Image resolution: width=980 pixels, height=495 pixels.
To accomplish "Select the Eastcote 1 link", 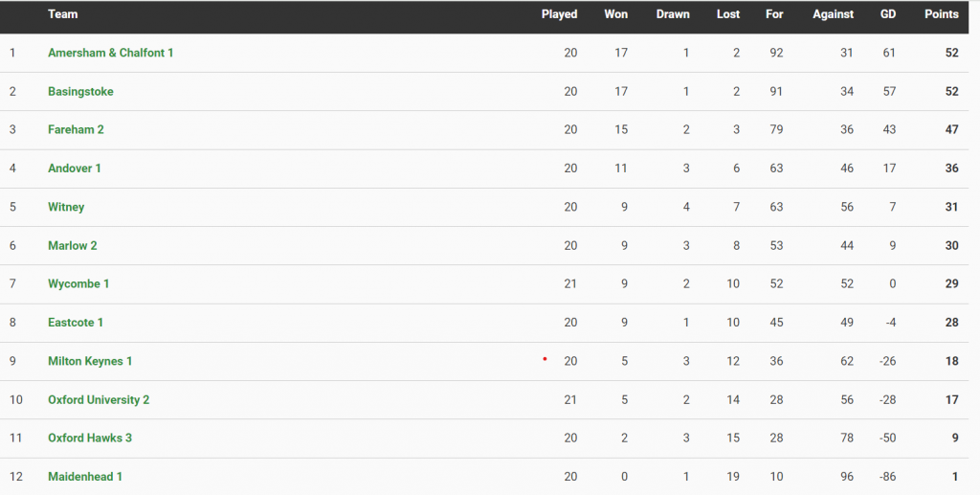I will point(76,323).
